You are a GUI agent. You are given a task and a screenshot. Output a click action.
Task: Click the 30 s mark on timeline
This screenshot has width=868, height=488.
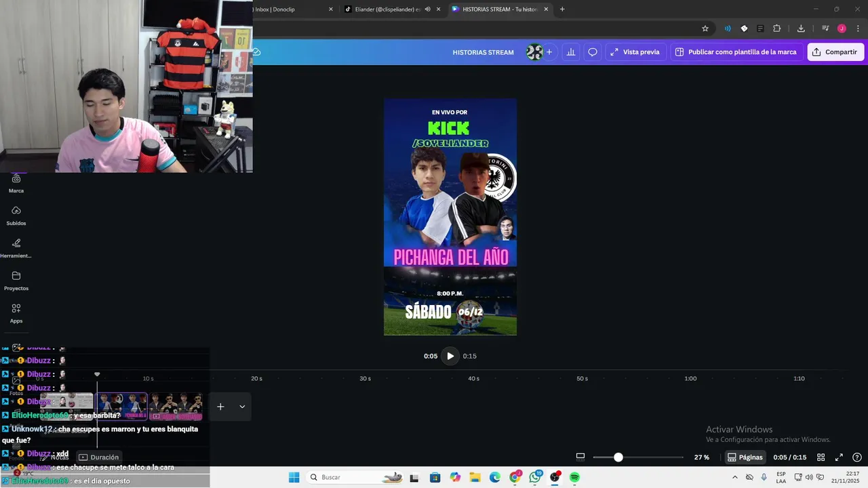pos(365,378)
